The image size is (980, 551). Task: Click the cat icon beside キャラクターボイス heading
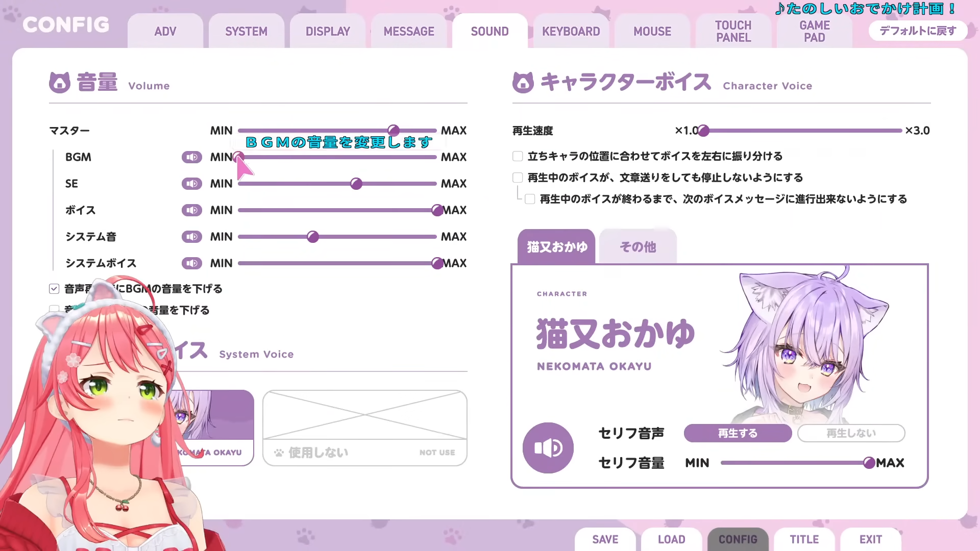coord(523,82)
